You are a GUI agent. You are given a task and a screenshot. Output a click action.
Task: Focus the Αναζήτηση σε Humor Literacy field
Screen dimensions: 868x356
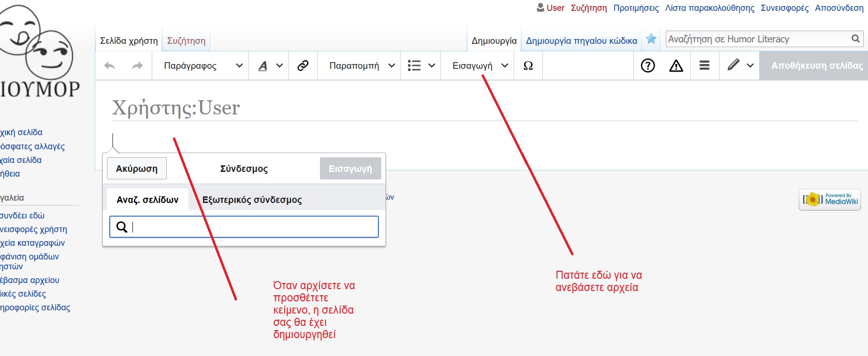758,39
